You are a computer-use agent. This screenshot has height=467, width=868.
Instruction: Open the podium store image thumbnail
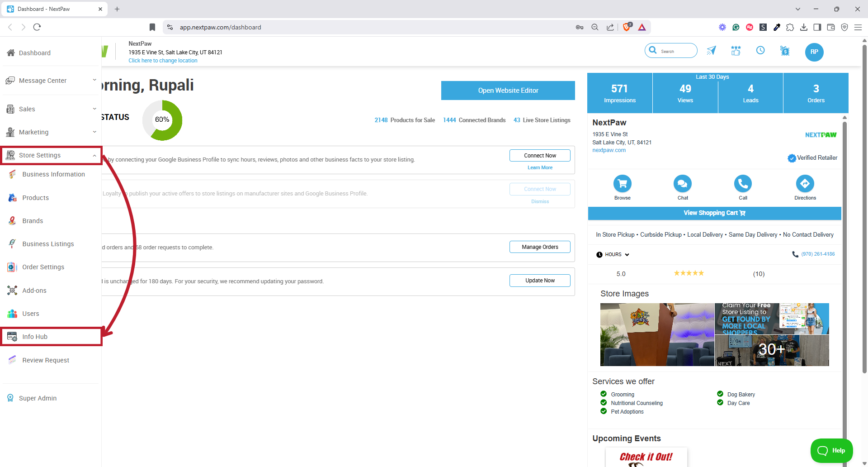point(657,334)
